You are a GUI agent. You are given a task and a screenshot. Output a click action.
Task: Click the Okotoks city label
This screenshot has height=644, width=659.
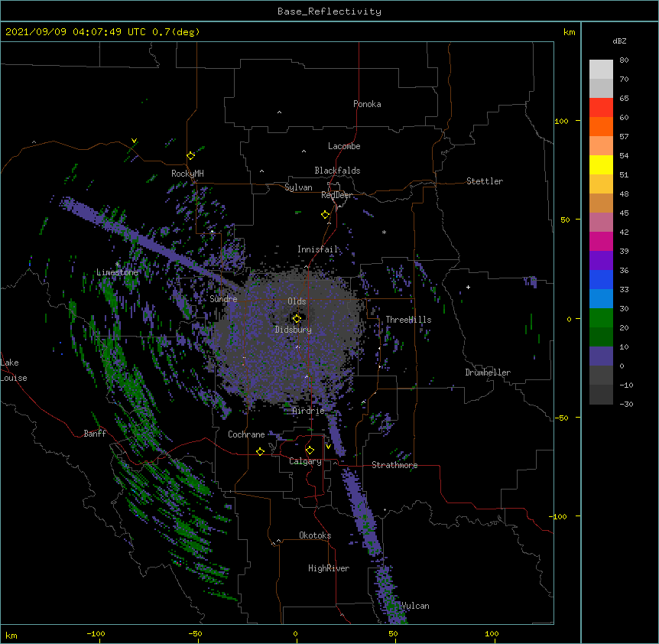click(315, 535)
